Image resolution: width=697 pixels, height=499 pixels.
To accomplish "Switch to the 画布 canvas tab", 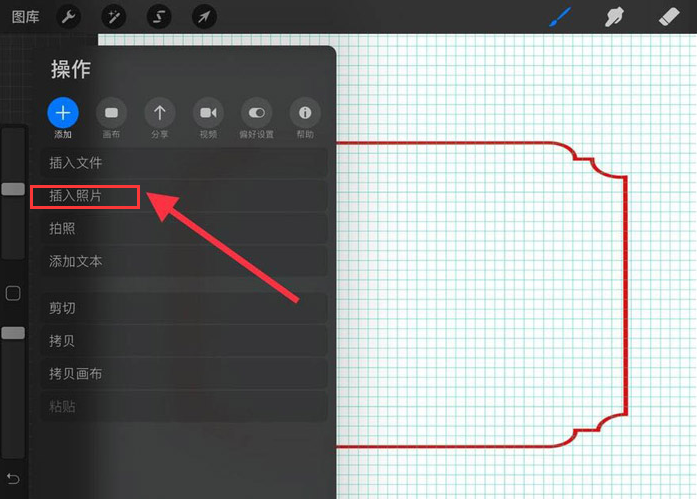I will [111, 118].
